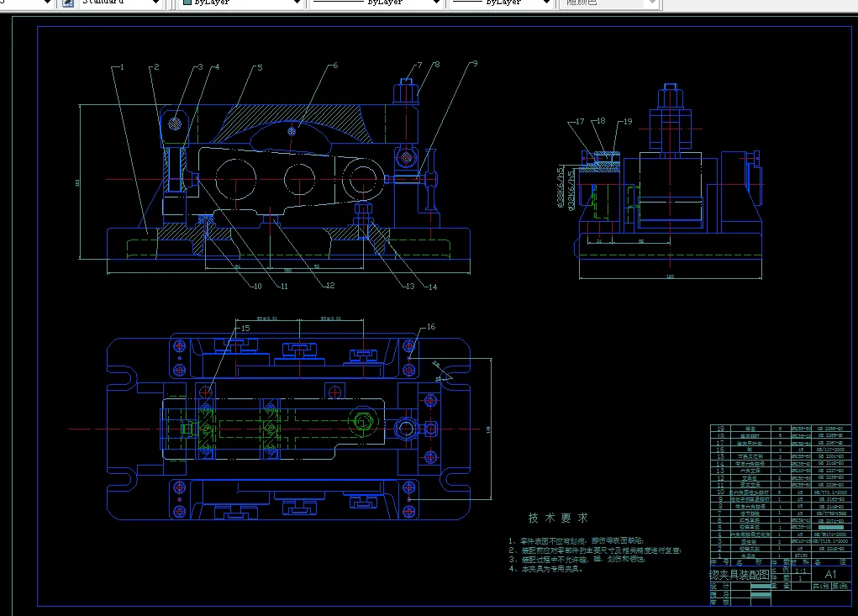Expand the ByLayer lineweight dropdown

545,3
